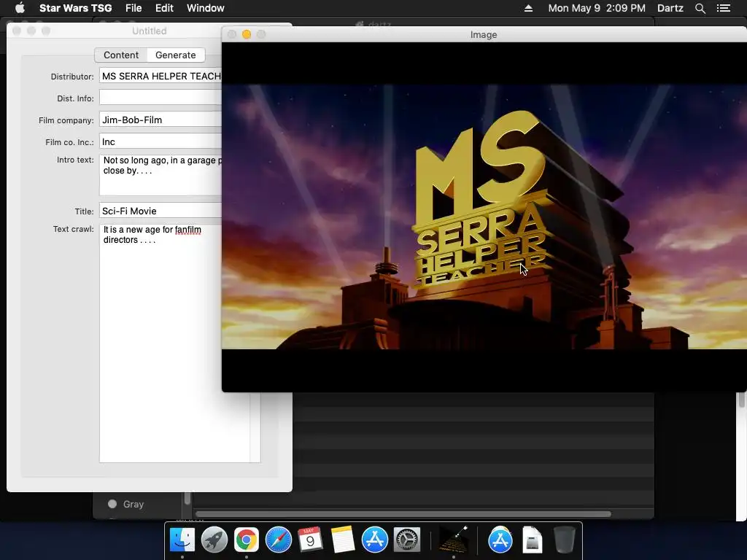Open App Store icon left of System Preferences
The image size is (747, 560).
click(x=374, y=540)
